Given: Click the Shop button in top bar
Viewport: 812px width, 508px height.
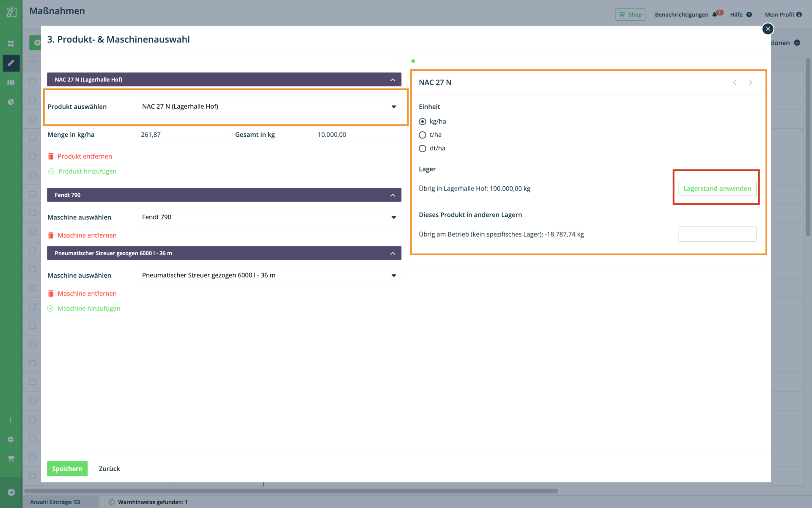Looking at the screenshot, I should [x=630, y=14].
